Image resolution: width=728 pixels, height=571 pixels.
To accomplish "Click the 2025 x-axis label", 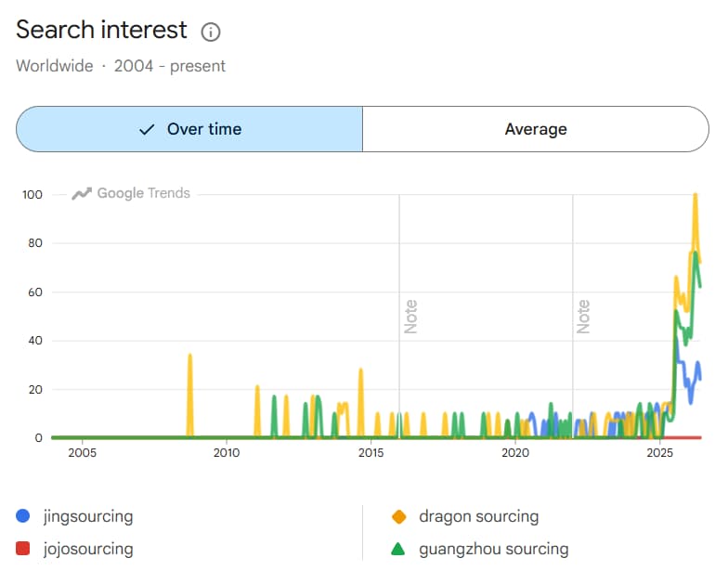I will [x=659, y=453].
